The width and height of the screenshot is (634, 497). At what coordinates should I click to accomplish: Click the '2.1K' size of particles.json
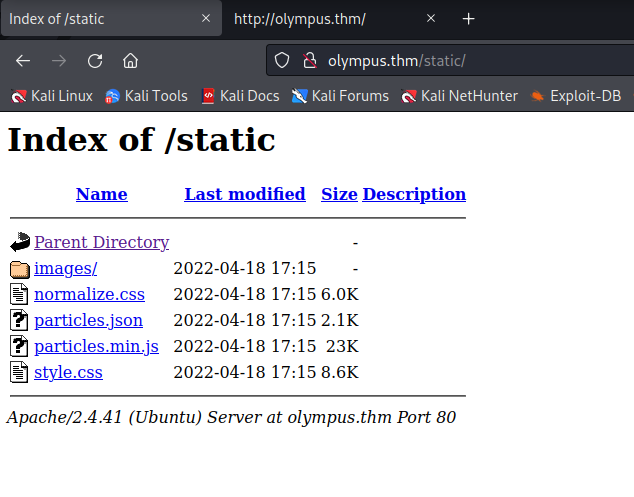340,320
